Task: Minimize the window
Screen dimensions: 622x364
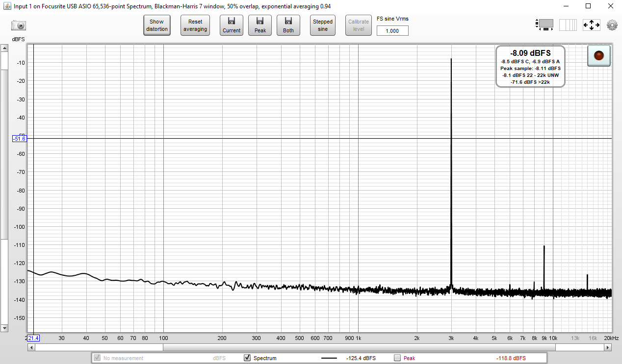Action: coord(565,6)
